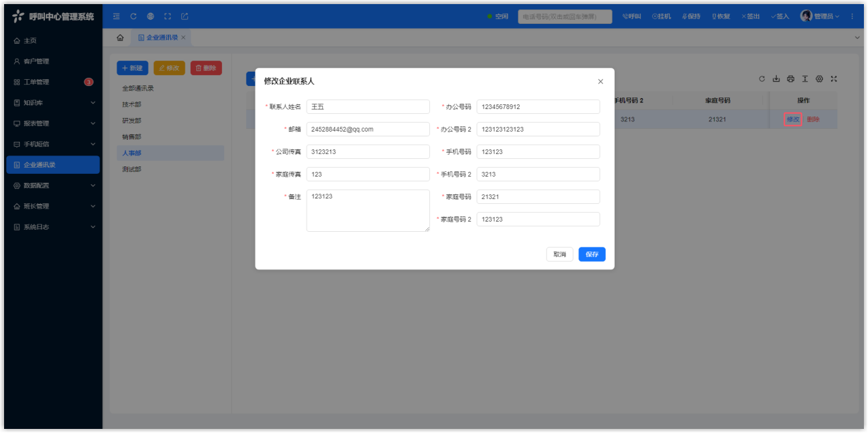
Task: Click the 取消 button
Action: (x=559, y=254)
